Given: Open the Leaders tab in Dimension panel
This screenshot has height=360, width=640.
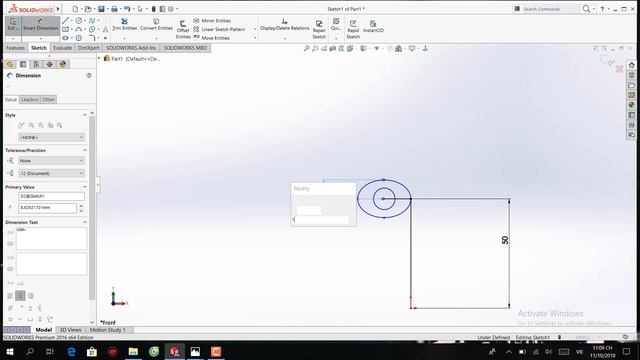Looking at the screenshot, I should tap(29, 100).
